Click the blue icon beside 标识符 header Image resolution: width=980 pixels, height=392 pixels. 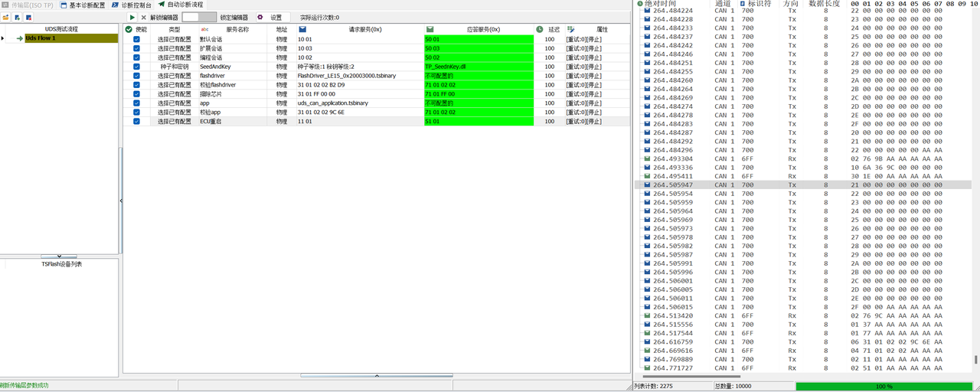coord(742,4)
